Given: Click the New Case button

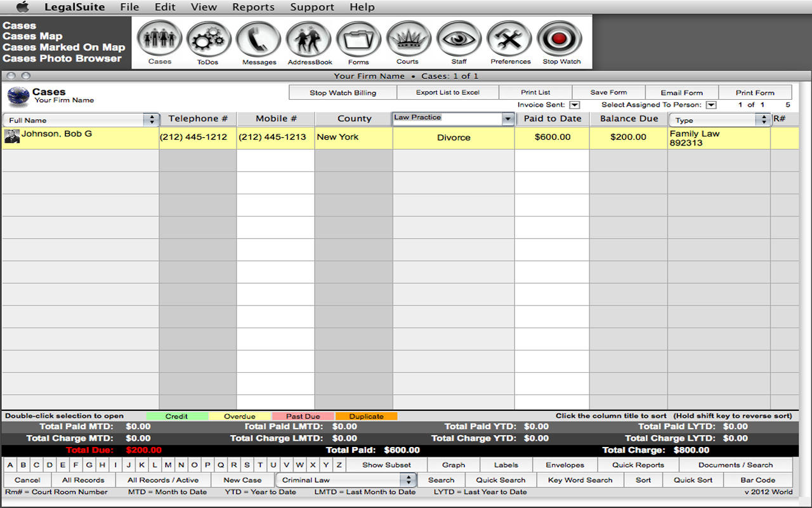Looking at the screenshot, I should click(242, 480).
